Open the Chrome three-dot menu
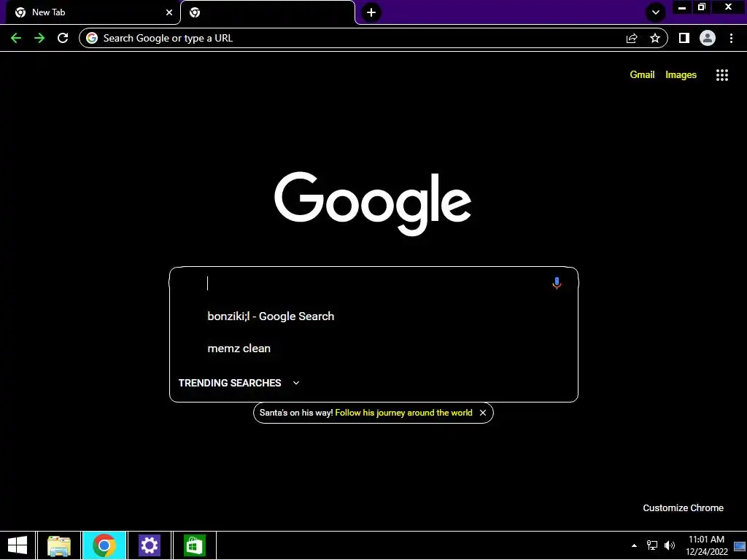This screenshot has height=560, width=747. pos(731,38)
